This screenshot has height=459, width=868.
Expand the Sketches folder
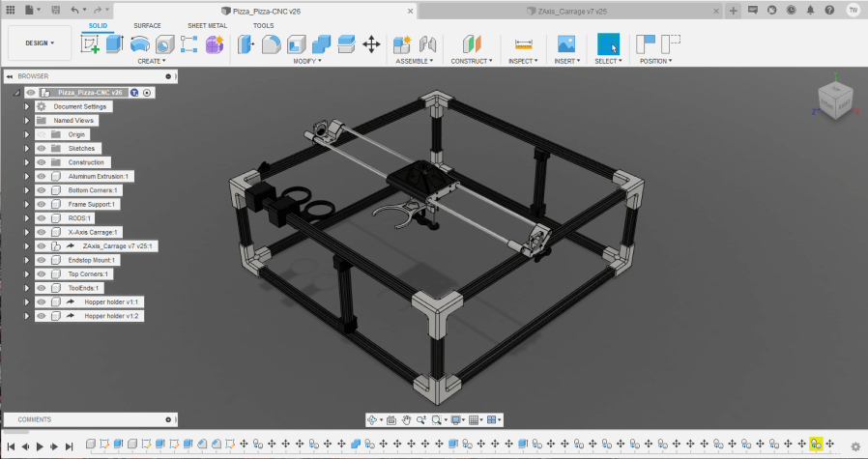(x=27, y=149)
